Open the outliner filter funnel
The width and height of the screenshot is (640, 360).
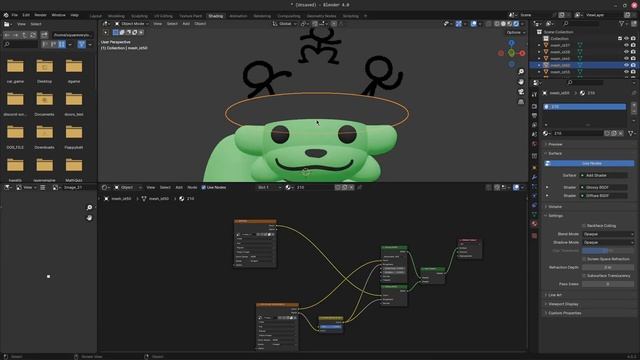coord(622,24)
